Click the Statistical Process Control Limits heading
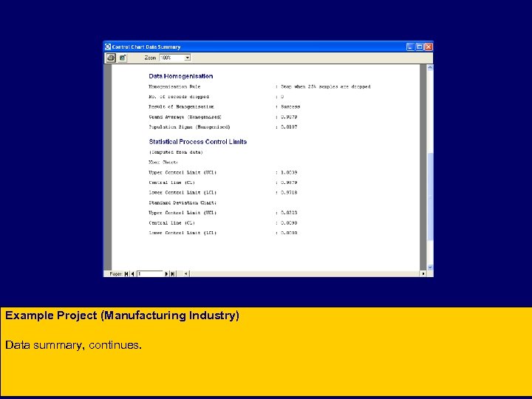 click(198, 141)
